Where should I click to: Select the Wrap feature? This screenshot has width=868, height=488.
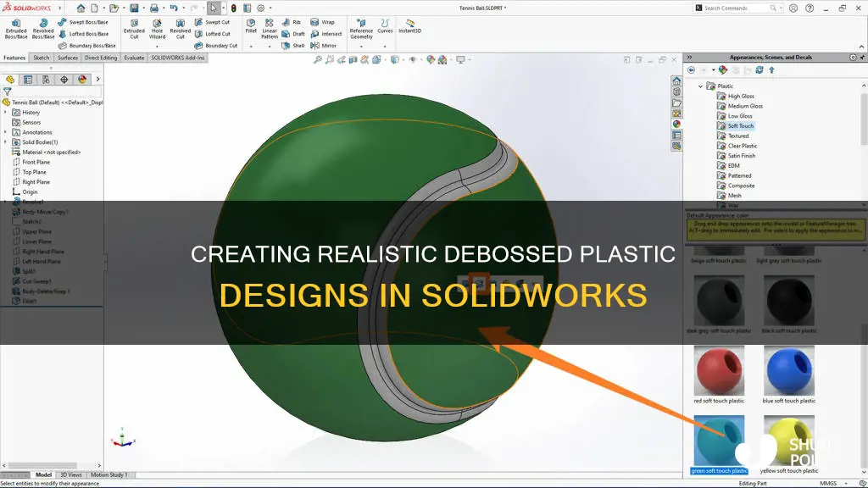[x=323, y=22]
